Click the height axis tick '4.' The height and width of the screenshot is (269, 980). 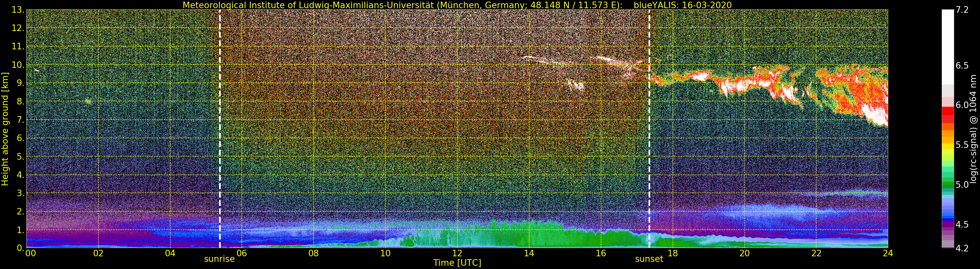(21, 175)
